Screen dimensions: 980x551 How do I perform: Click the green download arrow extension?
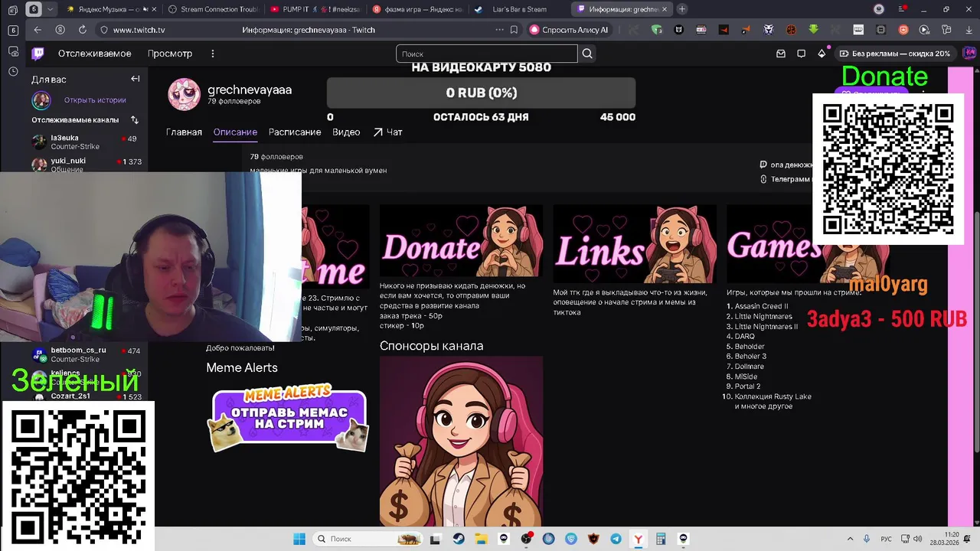pyautogui.click(x=813, y=30)
